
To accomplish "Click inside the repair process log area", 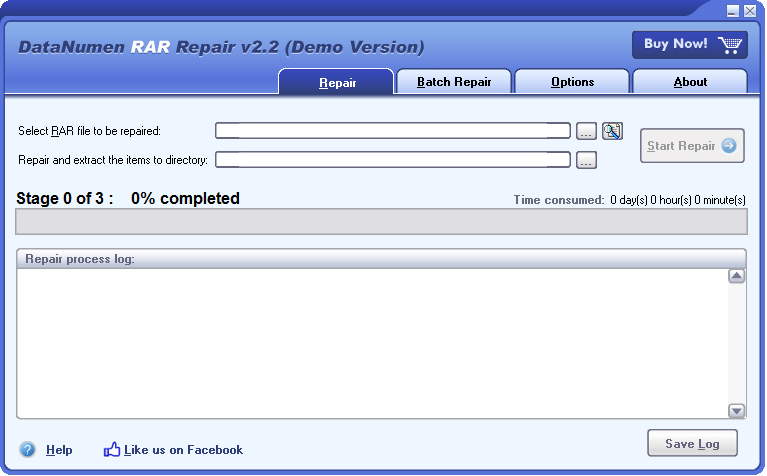I will pos(372,343).
